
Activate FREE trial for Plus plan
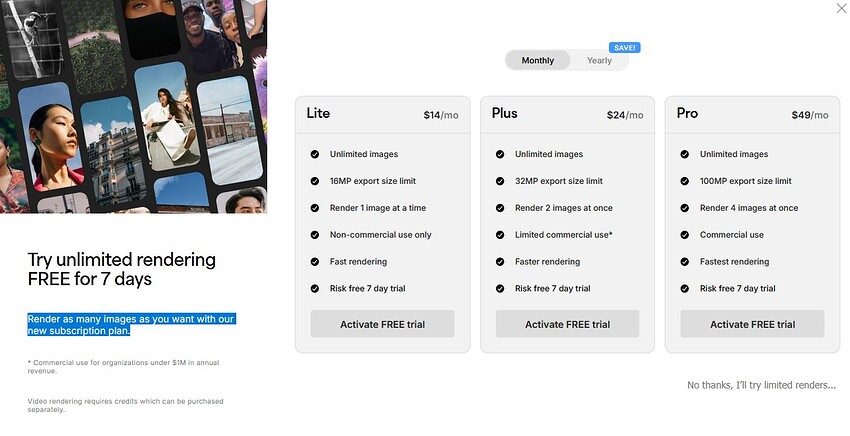[567, 324]
